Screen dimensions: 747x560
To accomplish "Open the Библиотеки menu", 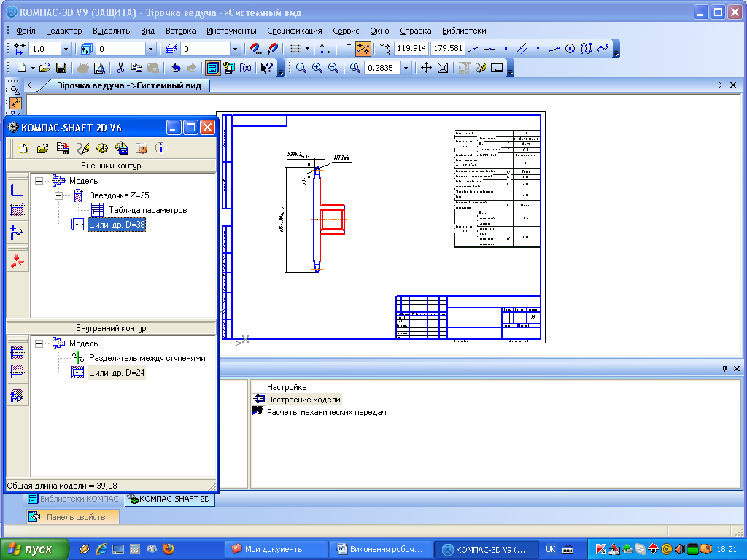I will pos(464,31).
